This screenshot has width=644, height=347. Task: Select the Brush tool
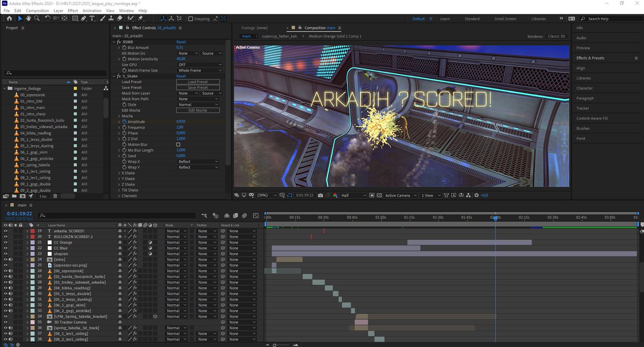coord(102,18)
